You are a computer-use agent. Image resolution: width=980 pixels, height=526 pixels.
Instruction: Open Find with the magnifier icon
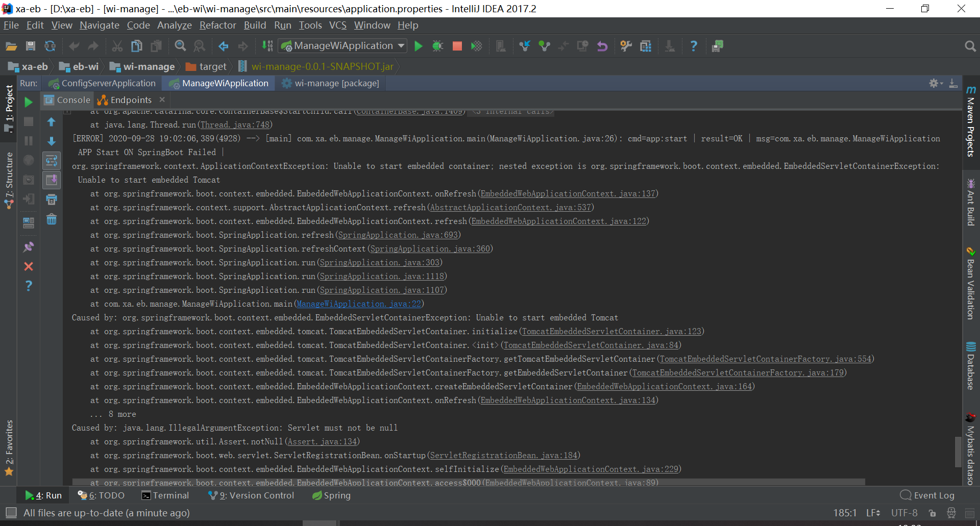180,46
